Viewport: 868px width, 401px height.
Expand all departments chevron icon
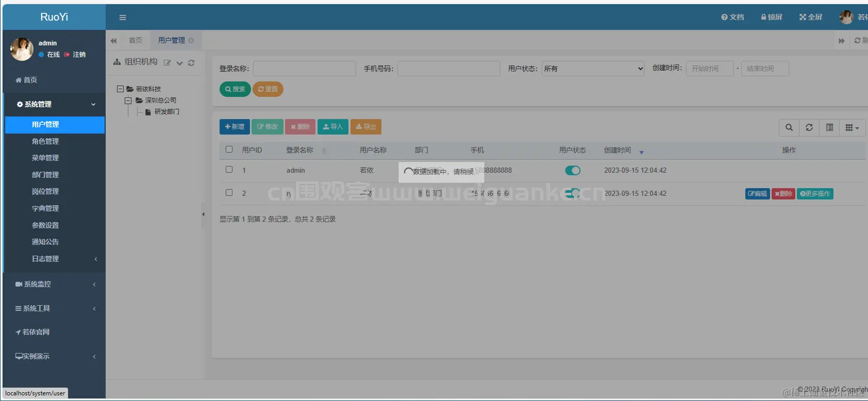pos(180,63)
